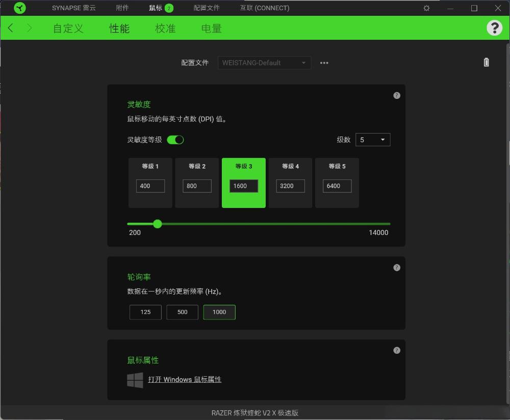The height and width of the screenshot is (420, 510).
Task: Expand the 级数 stage count dropdown
Action: click(372, 140)
